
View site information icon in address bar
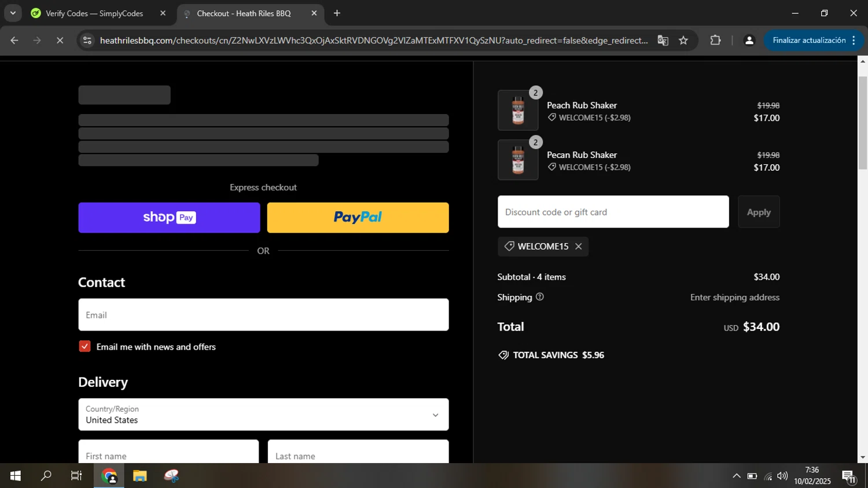pyautogui.click(x=87, y=41)
